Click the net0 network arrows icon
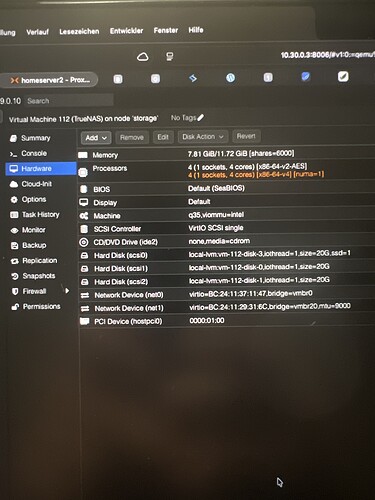This screenshot has width=375, height=500. 85,295
